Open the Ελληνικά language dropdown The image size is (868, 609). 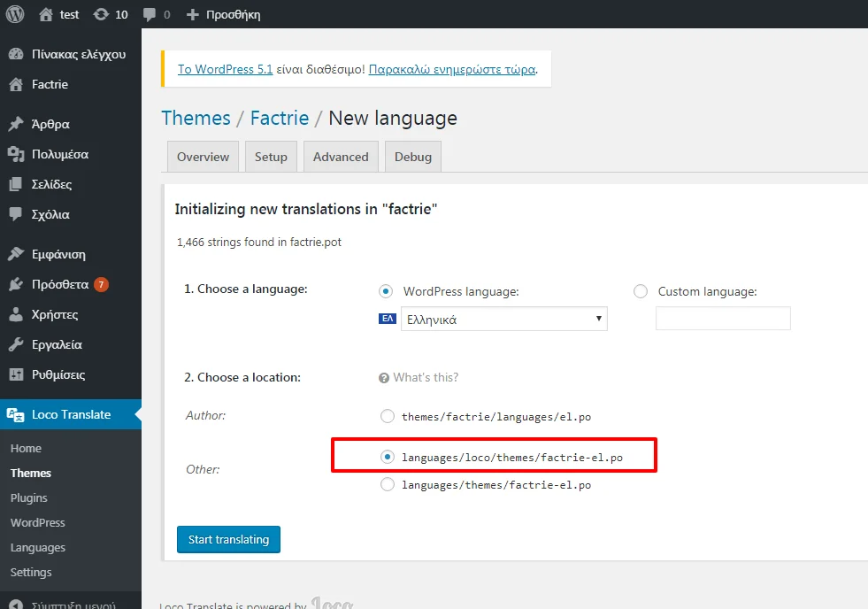[x=503, y=320]
